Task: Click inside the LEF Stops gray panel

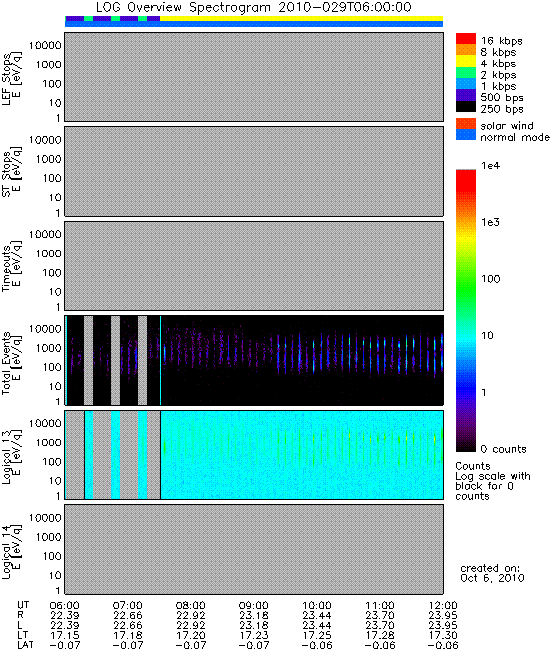Action: pos(254,77)
